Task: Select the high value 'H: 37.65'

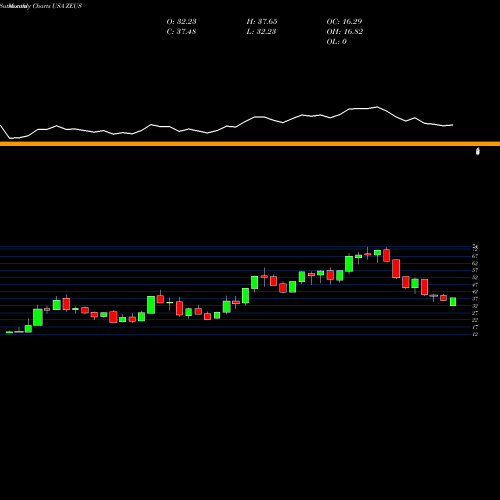Action: (x=262, y=21)
